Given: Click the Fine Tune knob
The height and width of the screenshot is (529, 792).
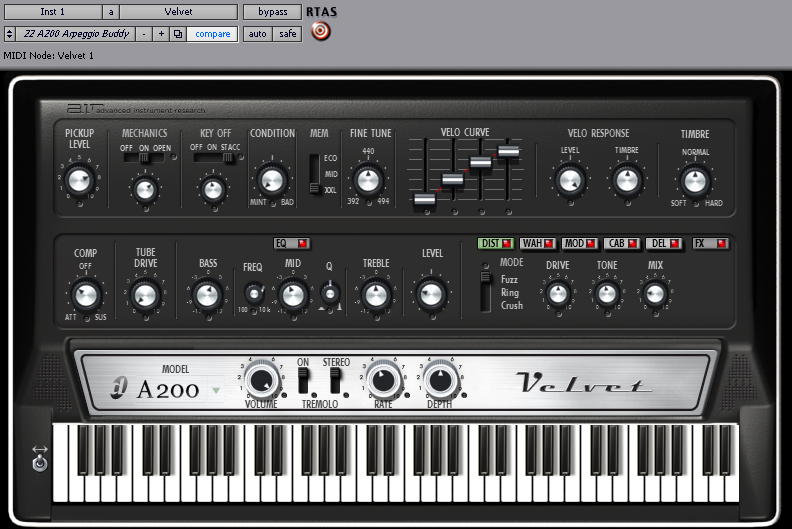Looking at the screenshot, I should (368, 180).
